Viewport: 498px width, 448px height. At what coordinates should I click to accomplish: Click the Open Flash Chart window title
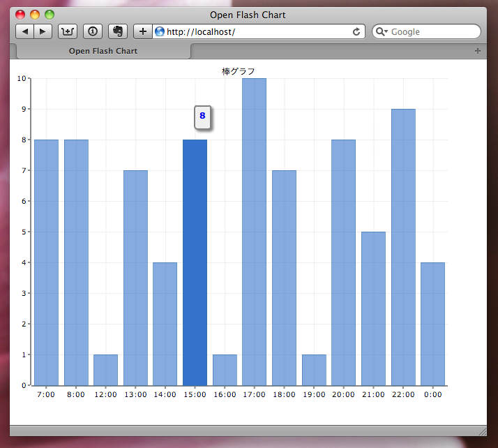click(248, 15)
